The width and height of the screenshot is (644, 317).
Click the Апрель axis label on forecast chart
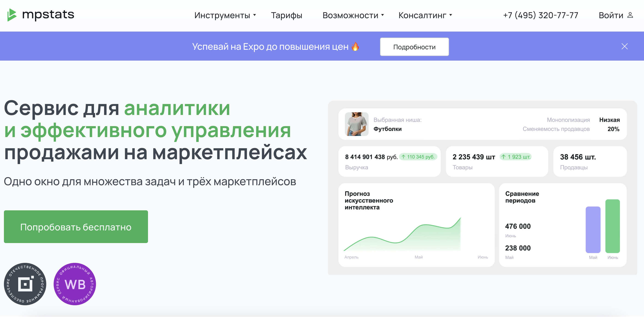coord(351,257)
